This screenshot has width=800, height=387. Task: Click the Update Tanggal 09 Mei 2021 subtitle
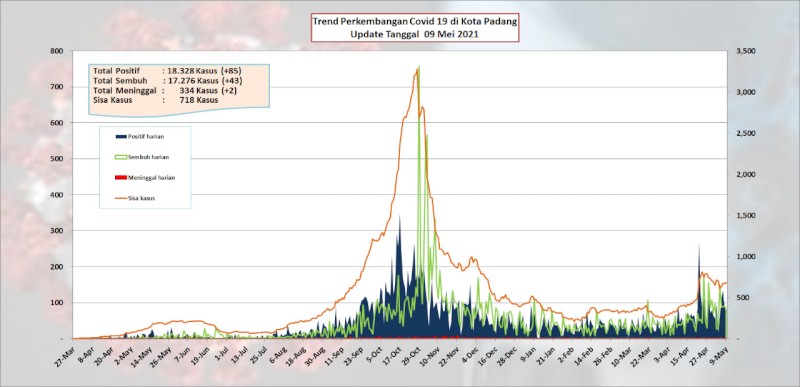click(x=415, y=35)
